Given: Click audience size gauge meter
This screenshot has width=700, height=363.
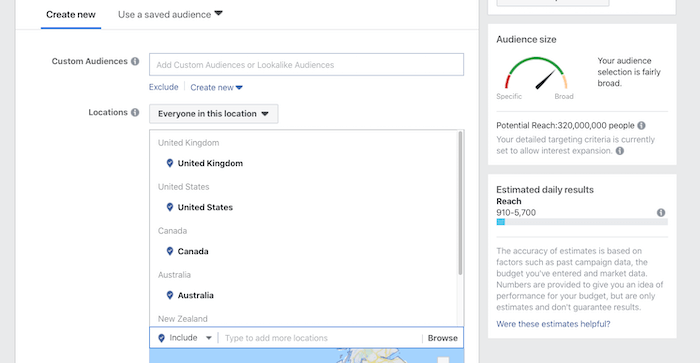Looking at the screenshot, I should (536, 73).
